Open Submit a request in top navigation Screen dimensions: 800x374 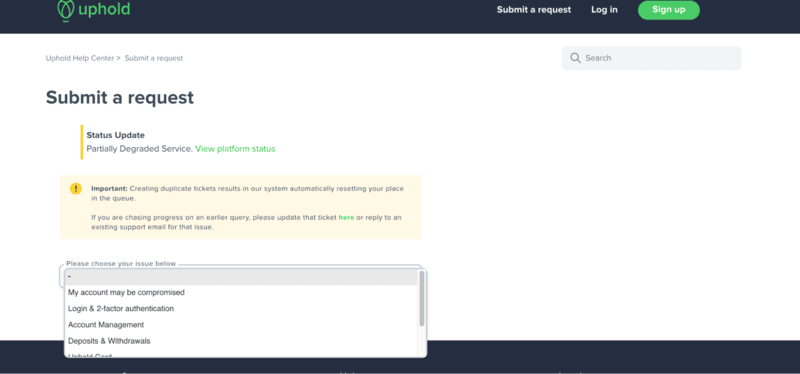tap(534, 10)
